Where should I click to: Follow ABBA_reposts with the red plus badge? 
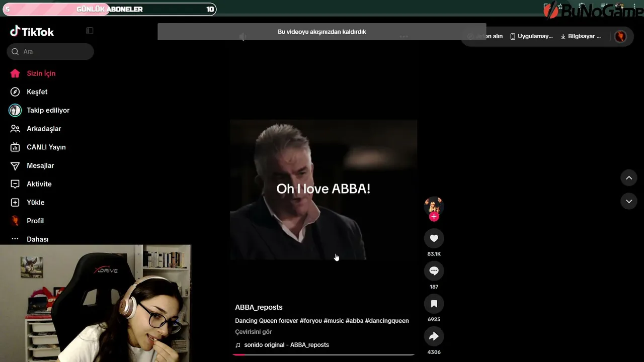pyautogui.click(x=434, y=217)
